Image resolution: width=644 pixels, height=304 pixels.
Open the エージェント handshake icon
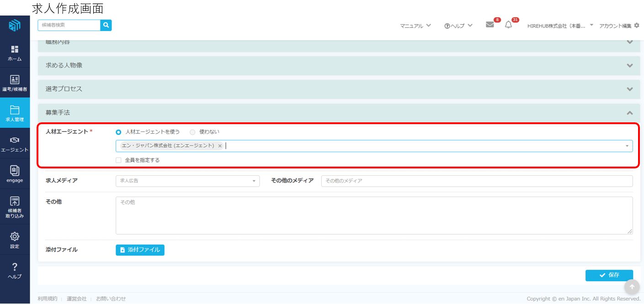tap(15, 143)
